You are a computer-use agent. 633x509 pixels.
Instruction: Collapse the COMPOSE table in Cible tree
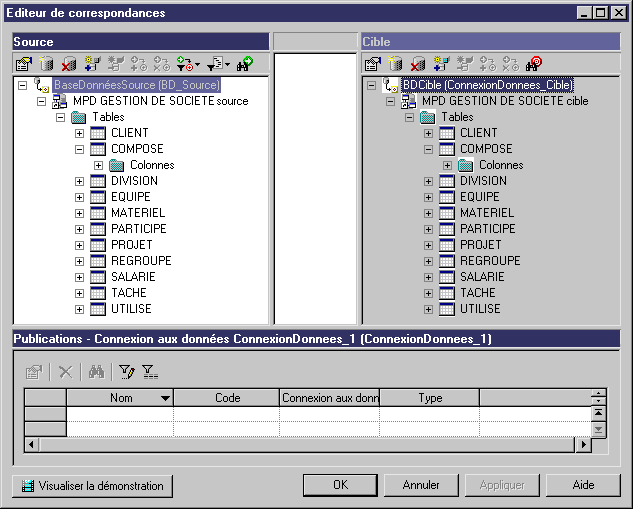tap(428, 149)
